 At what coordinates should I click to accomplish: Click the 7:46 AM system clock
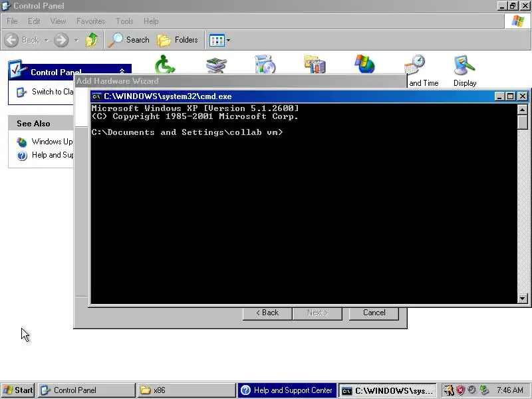(509, 390)
